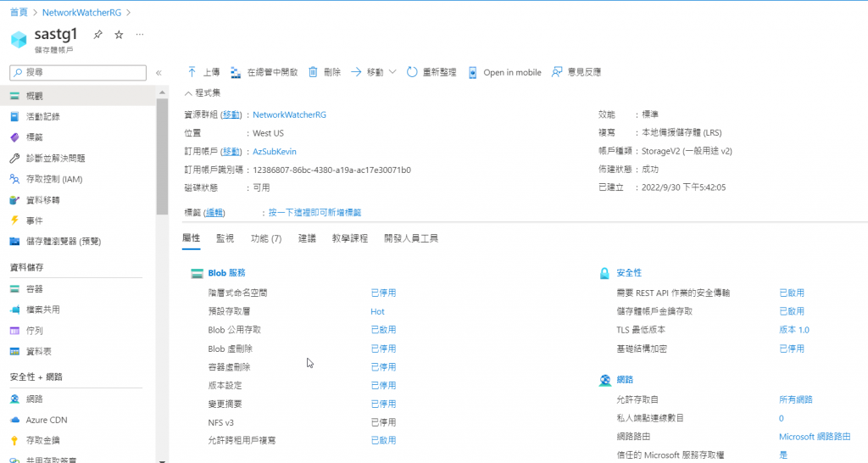Click the sidebar vertical scrollbar thumb
This screenshot has height=463, width=868.
pyautogui.click(x=162, y=156)
